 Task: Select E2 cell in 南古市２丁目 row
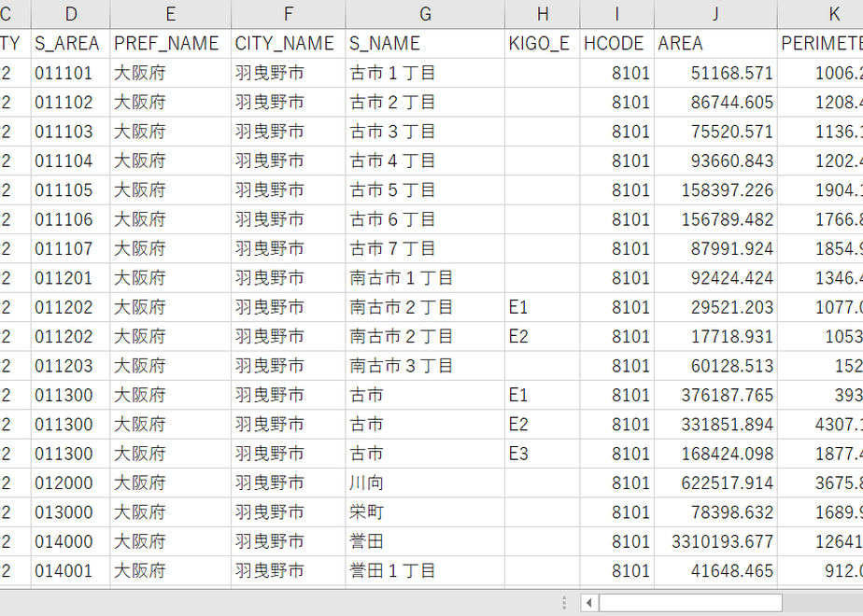click(542, 337)
